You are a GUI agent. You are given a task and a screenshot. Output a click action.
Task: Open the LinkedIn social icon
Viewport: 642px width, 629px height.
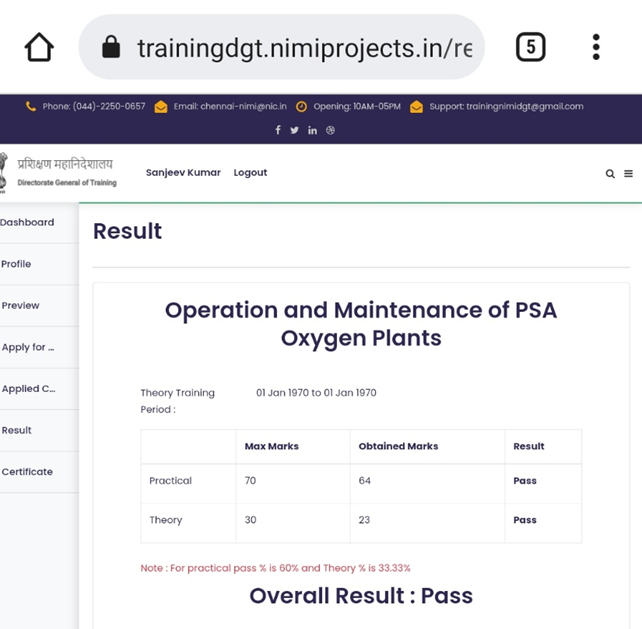312,130
